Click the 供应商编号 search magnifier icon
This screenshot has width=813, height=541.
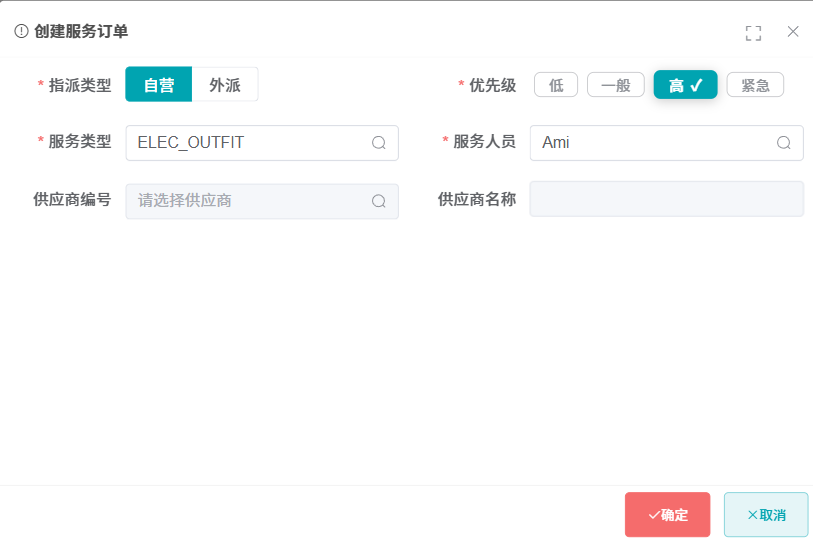(x=379, y=201)
